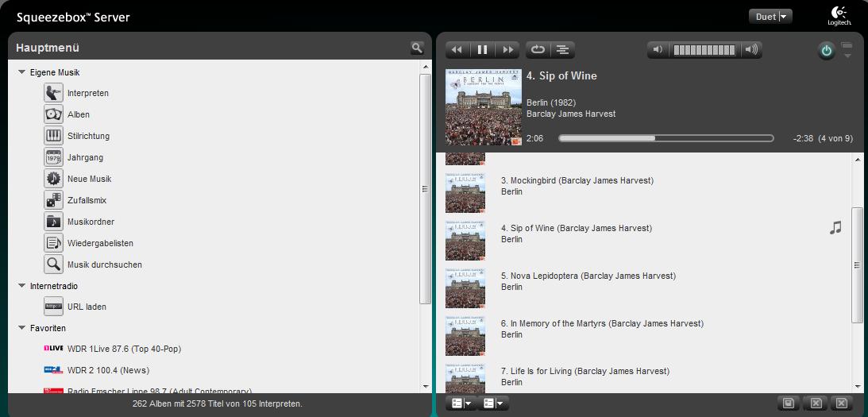This screenshot has width=868, height=417.
Task: Save the current playlist with disk icon
Action: (x=788, y=403)
